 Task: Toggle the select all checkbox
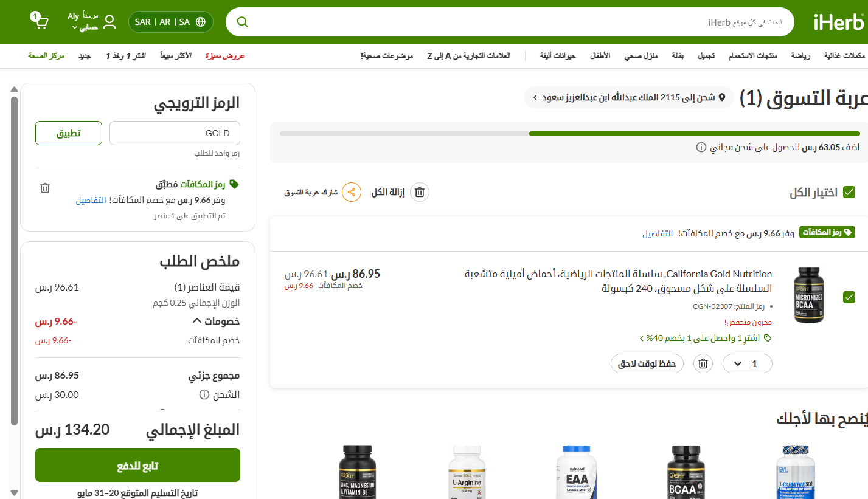(849, 192)
